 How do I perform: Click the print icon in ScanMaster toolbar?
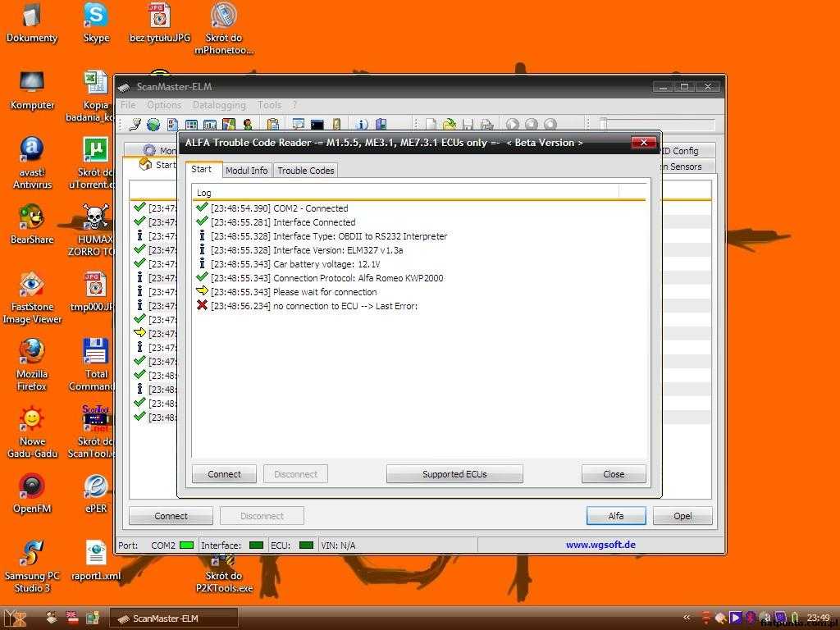[x=486, y=125]
